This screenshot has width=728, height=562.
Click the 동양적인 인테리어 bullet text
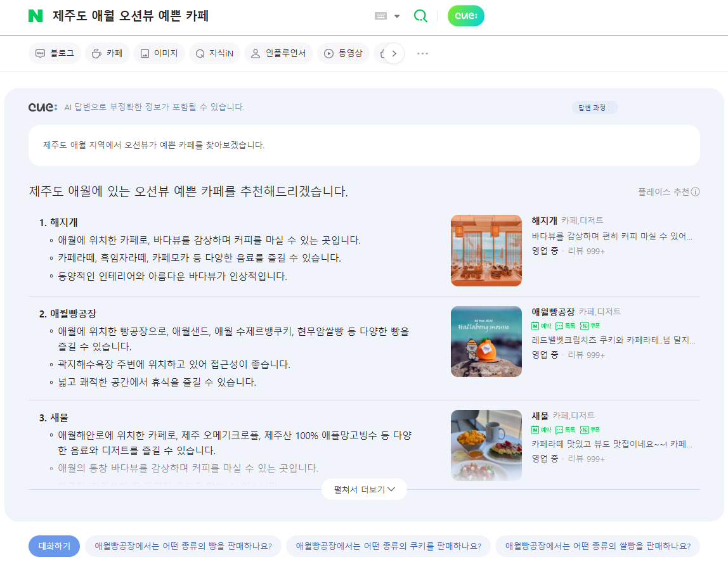[x=172, y=276]
